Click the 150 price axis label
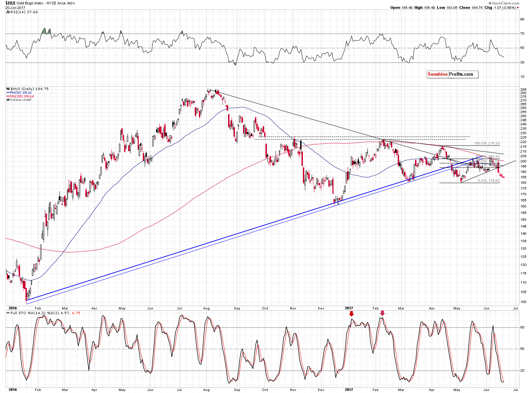Viewport: 532px width, 393px height. click(x=523, y=219)
